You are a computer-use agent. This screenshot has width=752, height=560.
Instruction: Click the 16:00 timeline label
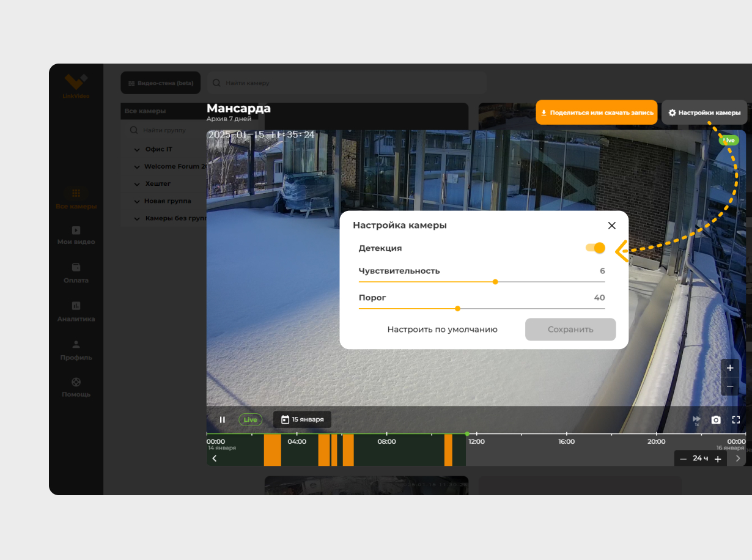click(566, 441)
